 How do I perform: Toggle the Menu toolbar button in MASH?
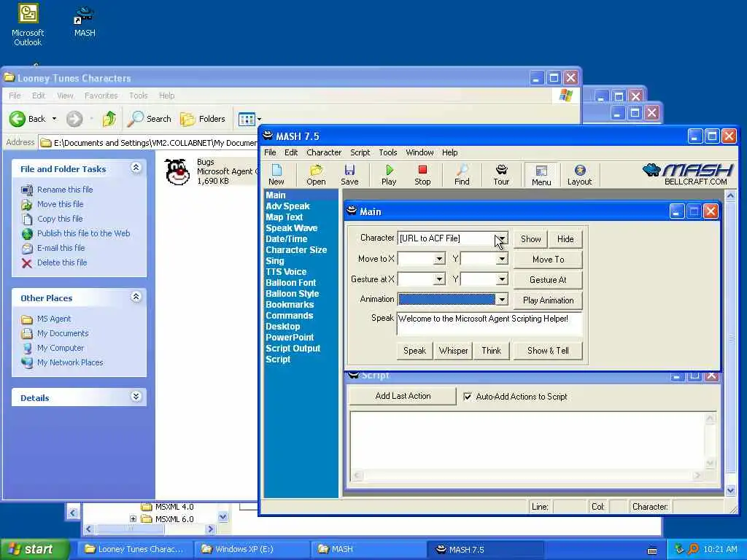pos(541,175)
